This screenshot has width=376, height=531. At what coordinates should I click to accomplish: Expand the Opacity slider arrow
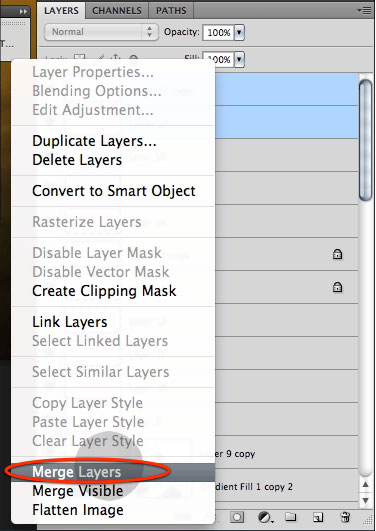click(x=239, y=33)
